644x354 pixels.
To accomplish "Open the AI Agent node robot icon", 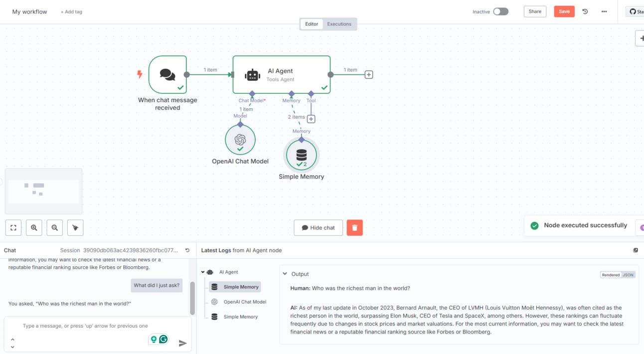I will pos(253,75).
